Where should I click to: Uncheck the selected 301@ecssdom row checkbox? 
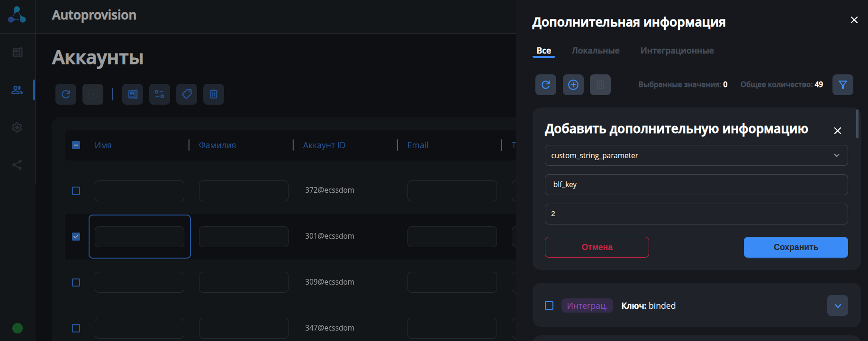click(76, 236)
